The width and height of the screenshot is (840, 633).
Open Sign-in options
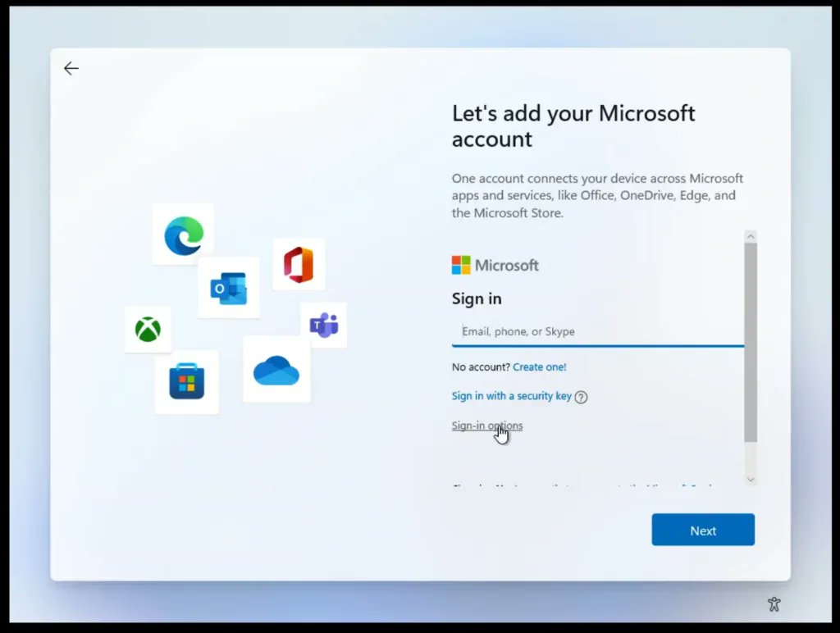point(487,426)
